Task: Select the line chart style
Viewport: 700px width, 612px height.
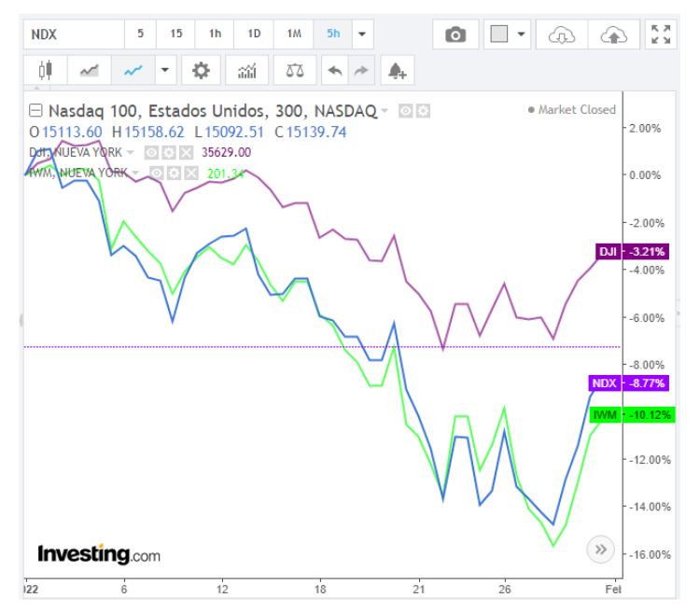Action: pyautogui.click(x=133, y=70)
